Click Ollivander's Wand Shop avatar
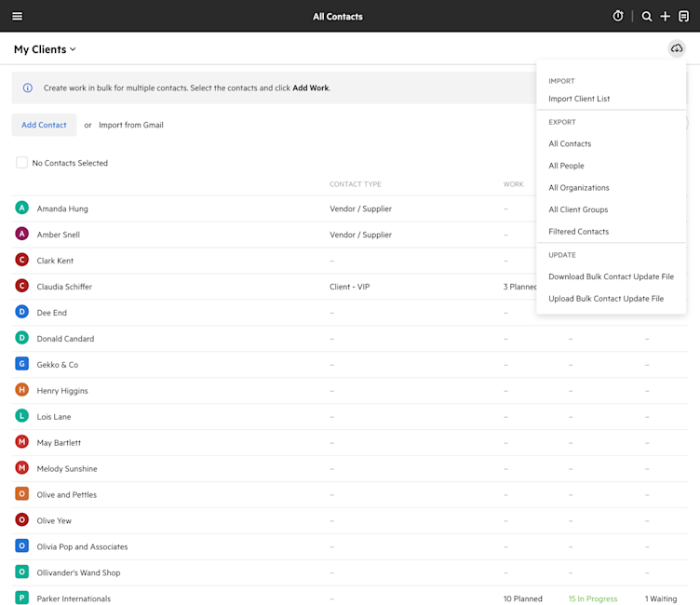This screenshot has width=700, height=605. click(x=22, y=571)
